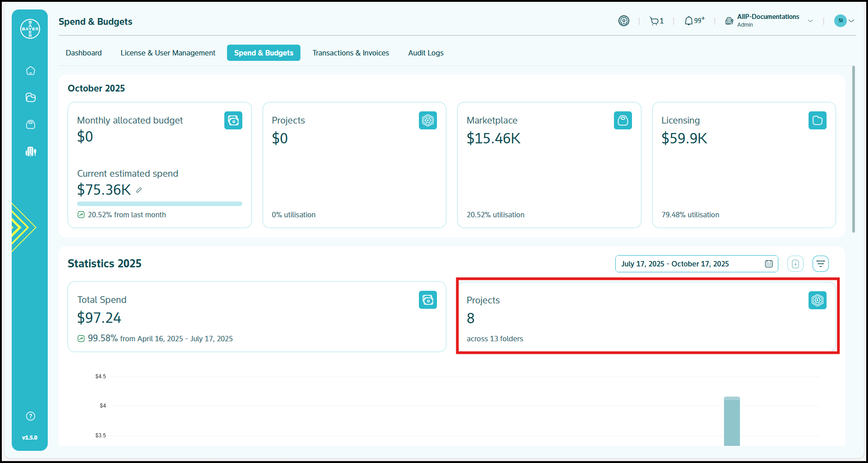Image resolution: width=868 pixels, height=463 pixels.
Task: Open the calendar date range picker
Action: coord(768,264)
